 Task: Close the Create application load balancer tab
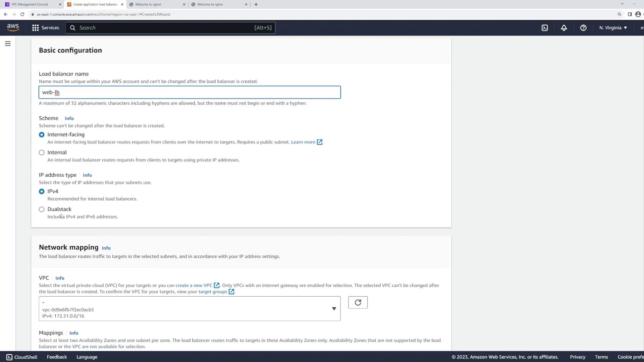(x=122, y=4)
